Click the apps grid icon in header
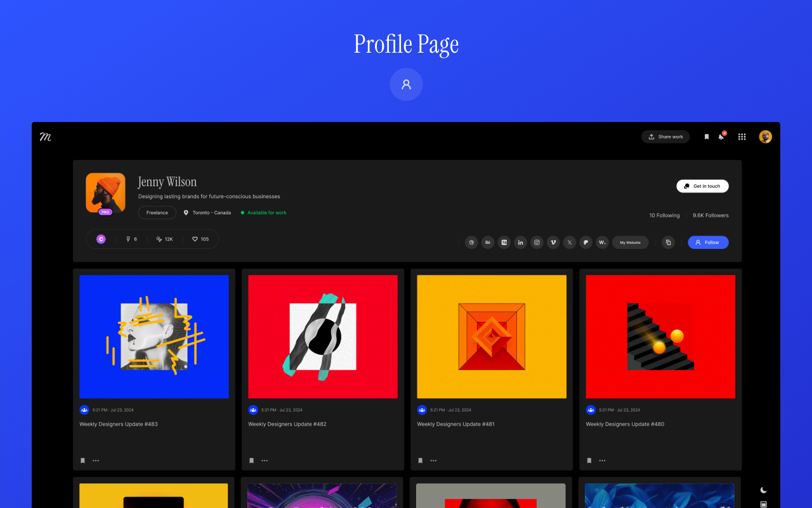 (742, 137)
